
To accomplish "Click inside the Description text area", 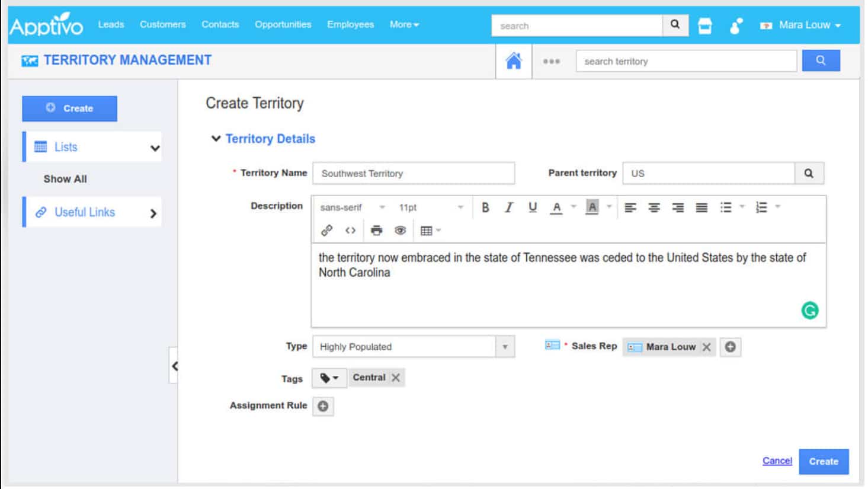I will pyautogui.click(x=568, y=285).
